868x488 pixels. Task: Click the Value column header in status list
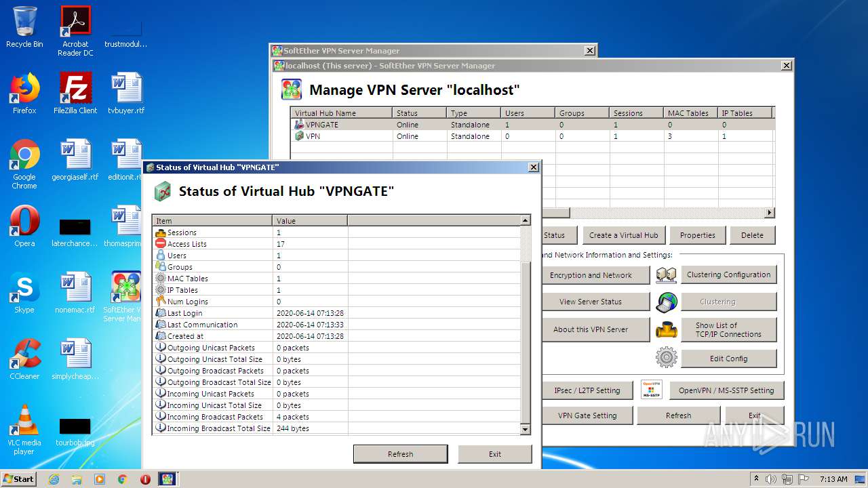click(x=310, y=221)
